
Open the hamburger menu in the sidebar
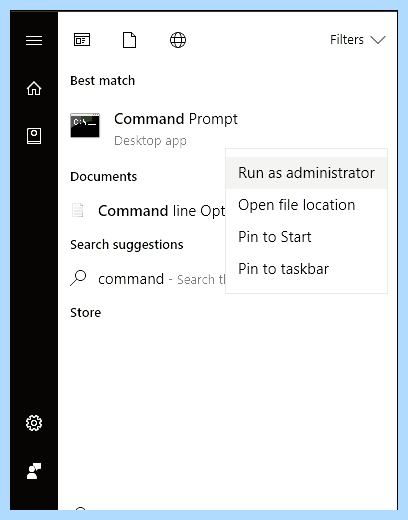tap(34, 40)
